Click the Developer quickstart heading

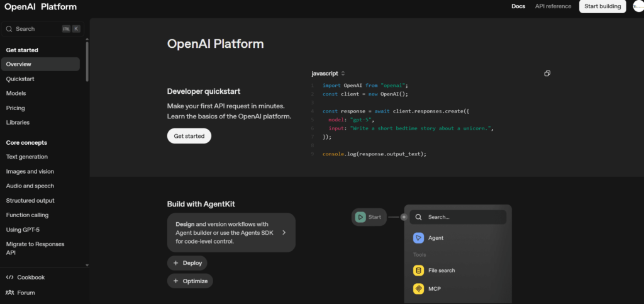204,91
